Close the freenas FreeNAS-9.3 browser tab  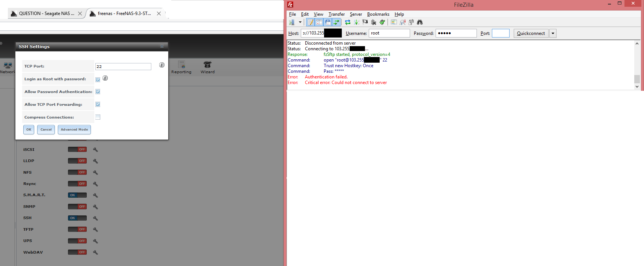159,14
